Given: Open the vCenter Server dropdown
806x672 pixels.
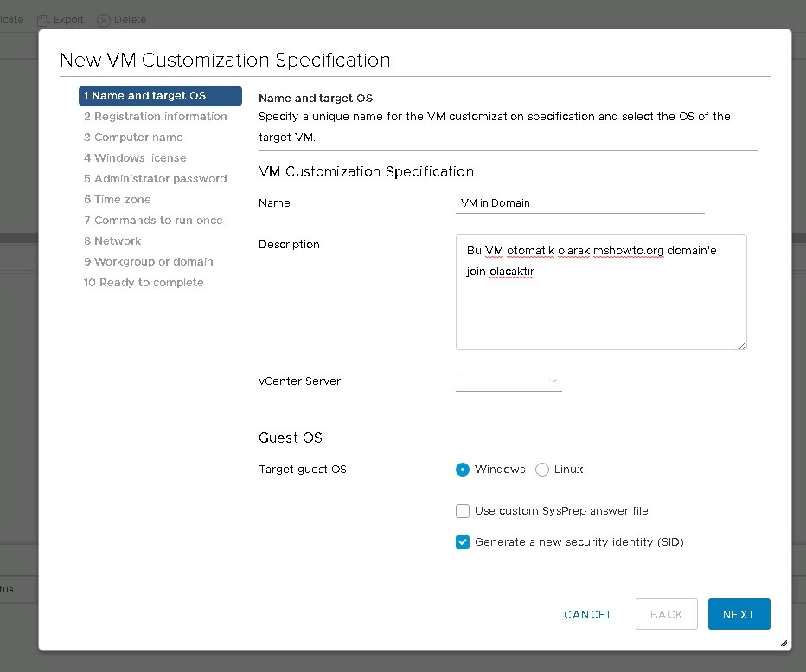Looking at the screenshot, I should tap(509, 381).
